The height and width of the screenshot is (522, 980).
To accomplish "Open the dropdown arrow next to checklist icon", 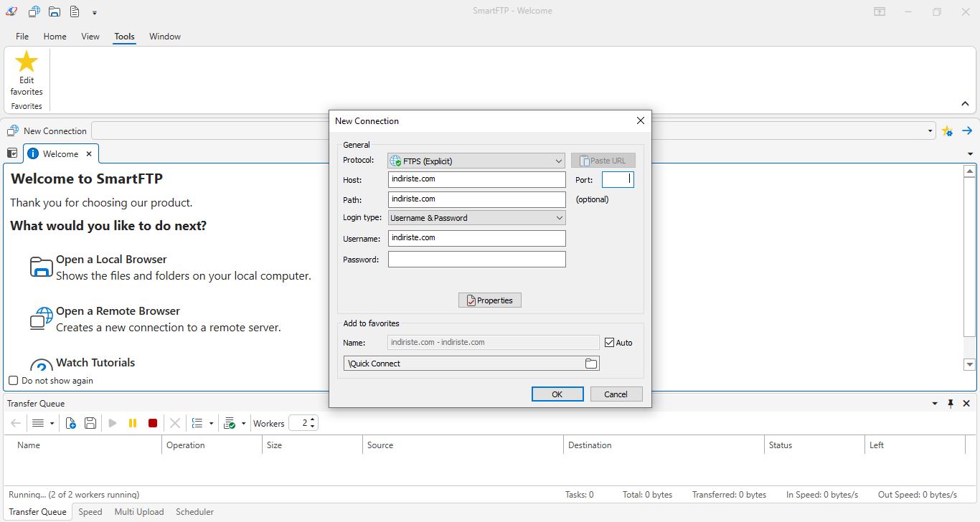I will click(x=211, y=424).
